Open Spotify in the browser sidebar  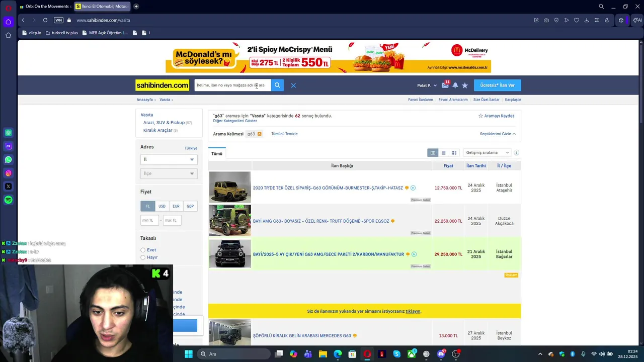pos(8,200)
